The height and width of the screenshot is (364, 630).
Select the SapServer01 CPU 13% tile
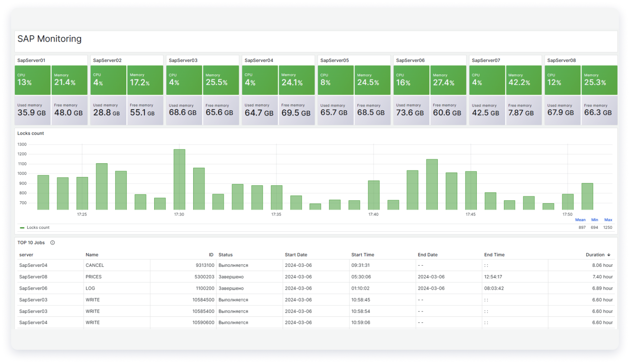coord(33,80)
